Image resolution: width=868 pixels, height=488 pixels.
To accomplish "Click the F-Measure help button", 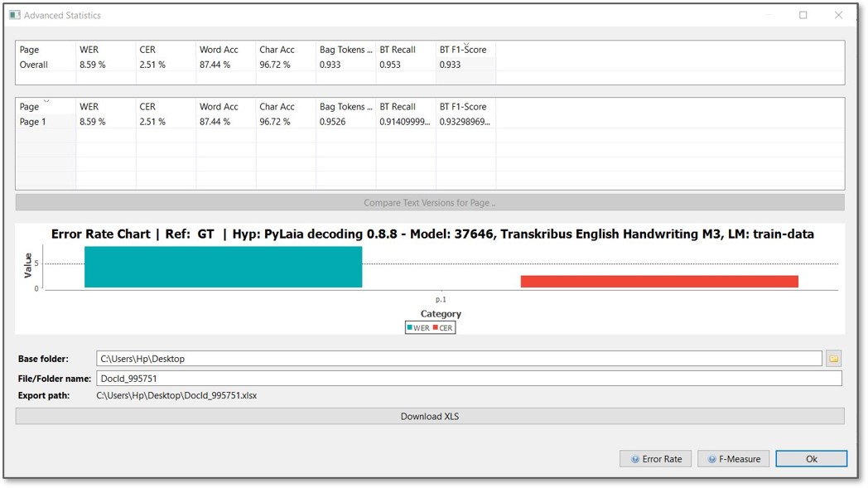I will (734, 459).
